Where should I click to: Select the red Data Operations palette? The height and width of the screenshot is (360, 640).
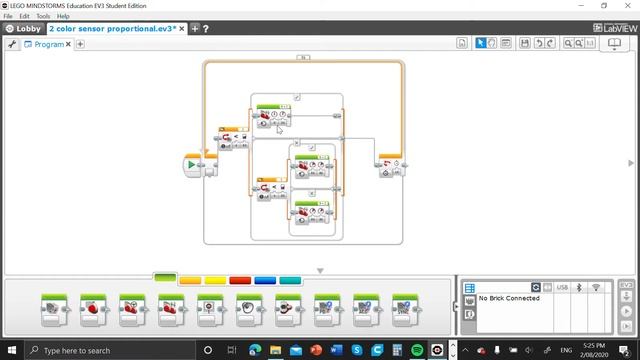pos(240,280)
